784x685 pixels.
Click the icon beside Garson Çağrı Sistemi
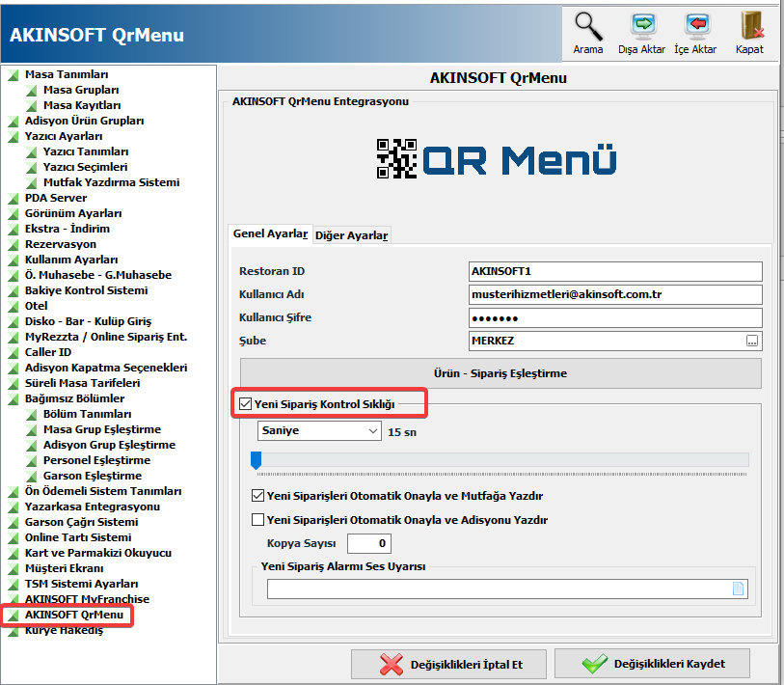[14, 522]
